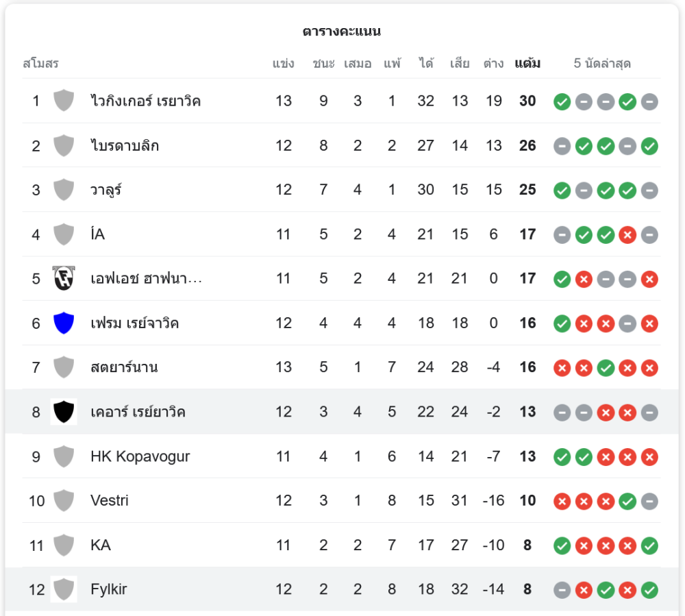Click สตยาร์นาน's only green win icon
This screenshot has width=685, height=616.
(606, 367)
